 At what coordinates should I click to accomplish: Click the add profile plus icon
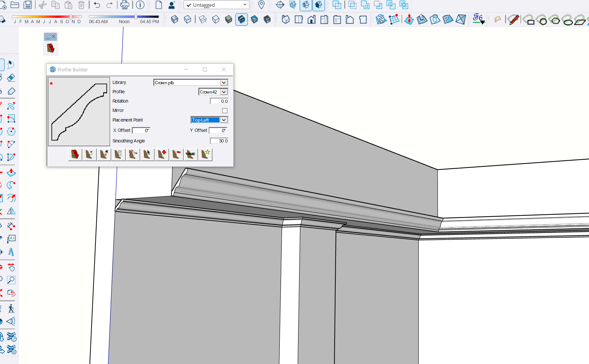pyautogui.click(x=162, y=155)
